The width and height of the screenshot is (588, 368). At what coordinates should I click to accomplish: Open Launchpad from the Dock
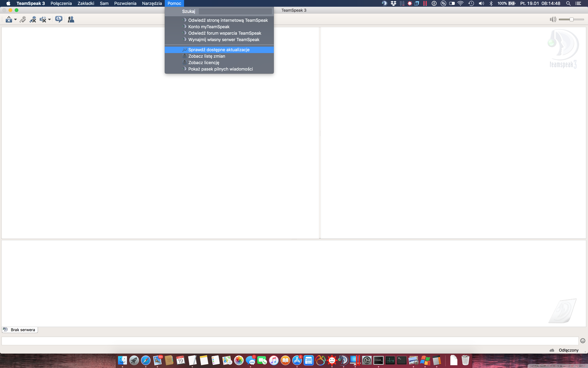[x=134, y=360]
